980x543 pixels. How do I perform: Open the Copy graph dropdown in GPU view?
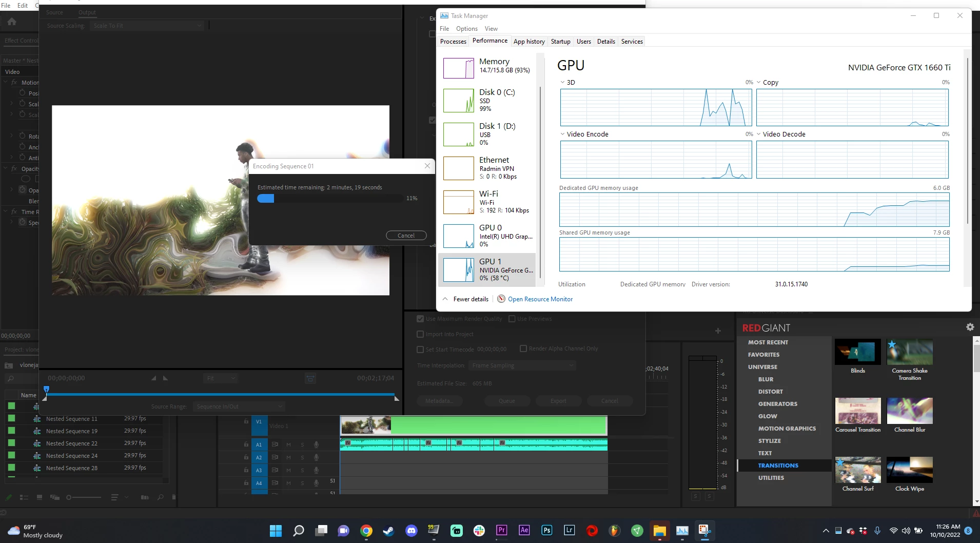click(x=759, y=82)
